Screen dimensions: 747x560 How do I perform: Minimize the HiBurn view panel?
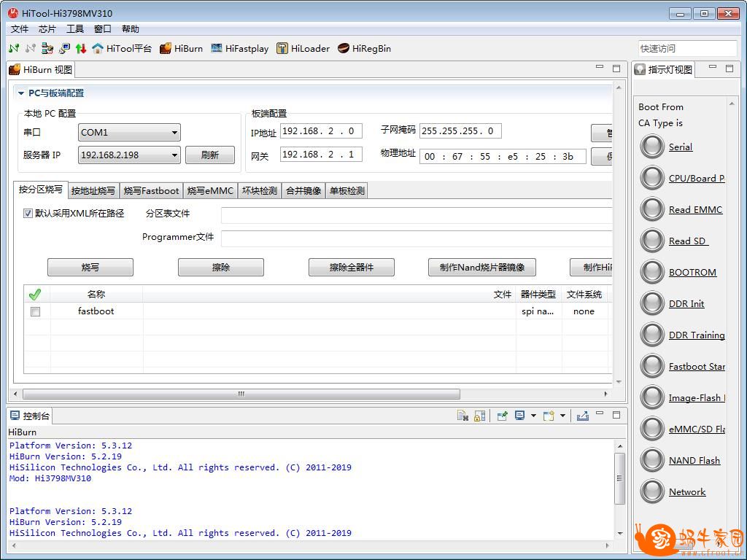(x=600, y=68)
